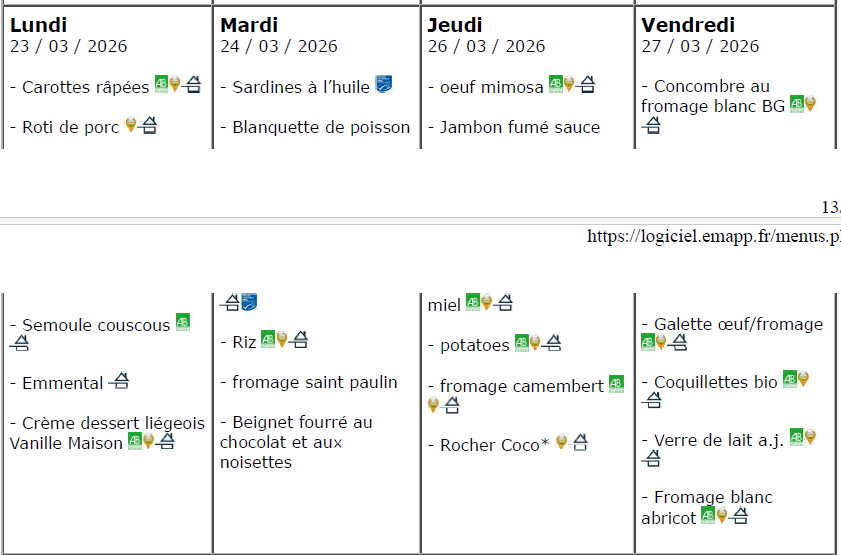Screen dimensions: 841x555
Task: Click the AB organic label beside potatoes
Action: pos(521,342)
